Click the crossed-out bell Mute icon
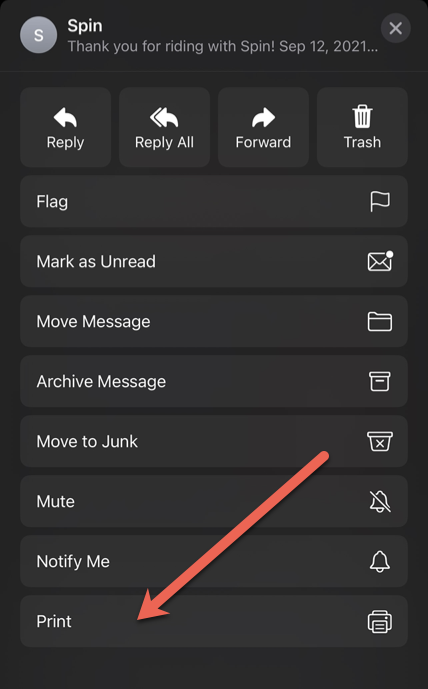This screenshot has height=689, width=428. pyautogui.click(x=380, y=501)
